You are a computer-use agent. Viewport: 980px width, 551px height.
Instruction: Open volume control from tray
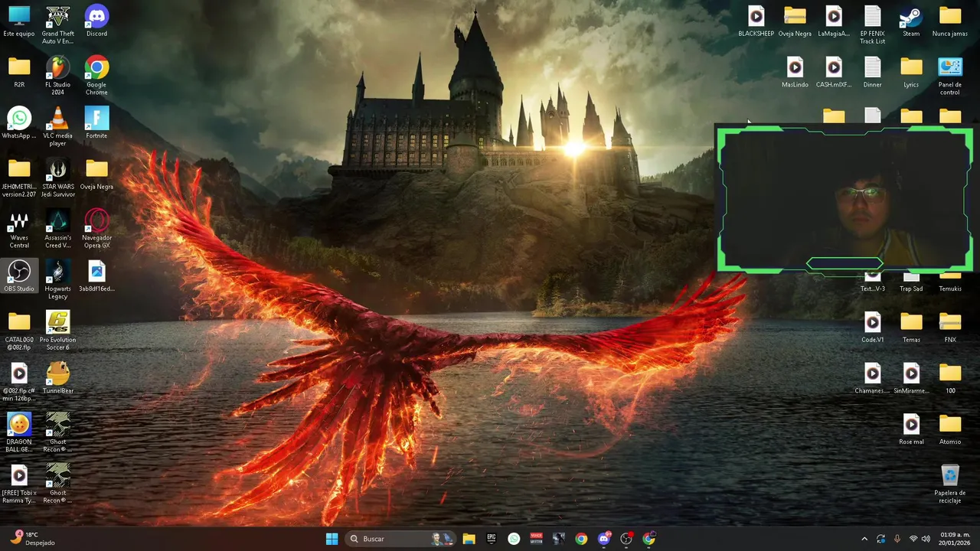[x=926, y=539]
